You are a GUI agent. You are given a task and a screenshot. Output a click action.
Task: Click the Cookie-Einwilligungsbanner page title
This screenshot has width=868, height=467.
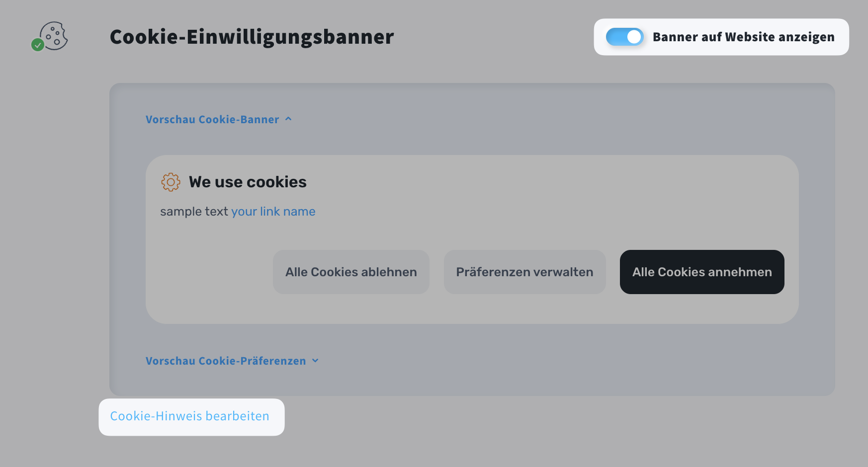point(252,37)
